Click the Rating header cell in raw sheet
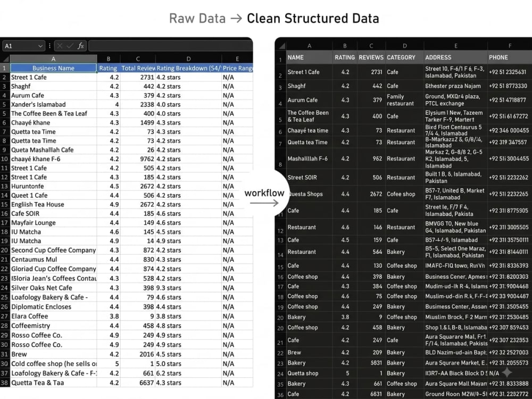This screenshot has width=532, height=399. (108, 68)
